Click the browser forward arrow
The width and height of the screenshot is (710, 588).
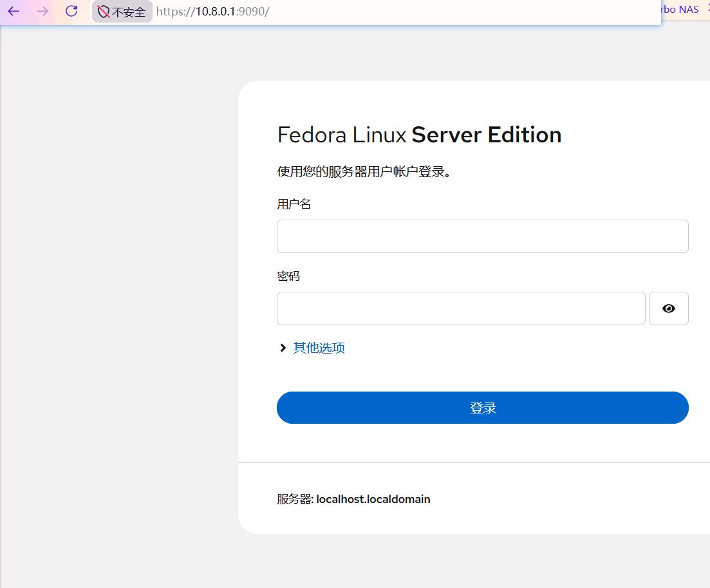click(42, 11)
